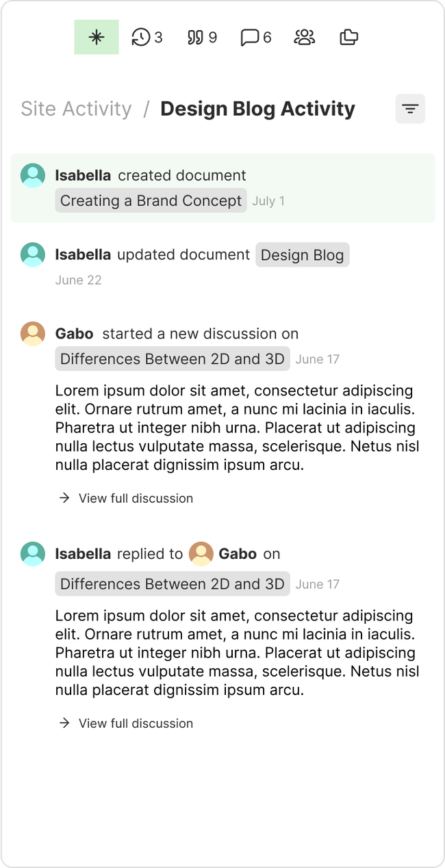Click the Gabo name in replied-to line
445x868 pixels.
click(x=238, y=554)
